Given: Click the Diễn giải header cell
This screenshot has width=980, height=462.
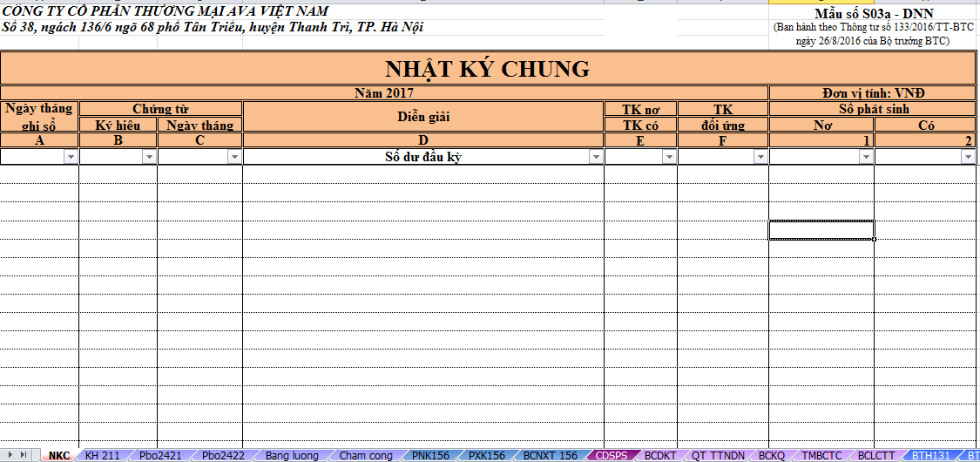Looking at the screenshot, I should 423,116.
